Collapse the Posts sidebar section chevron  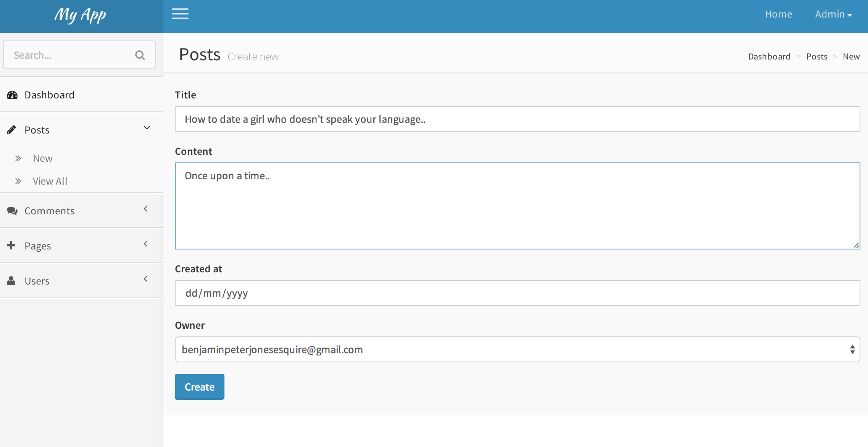click(147, 128)
